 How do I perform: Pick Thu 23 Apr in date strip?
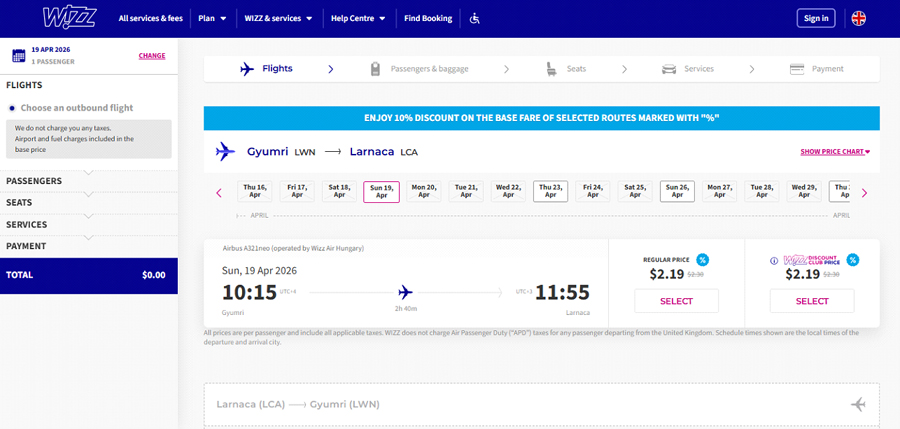[x=550, y=191]
